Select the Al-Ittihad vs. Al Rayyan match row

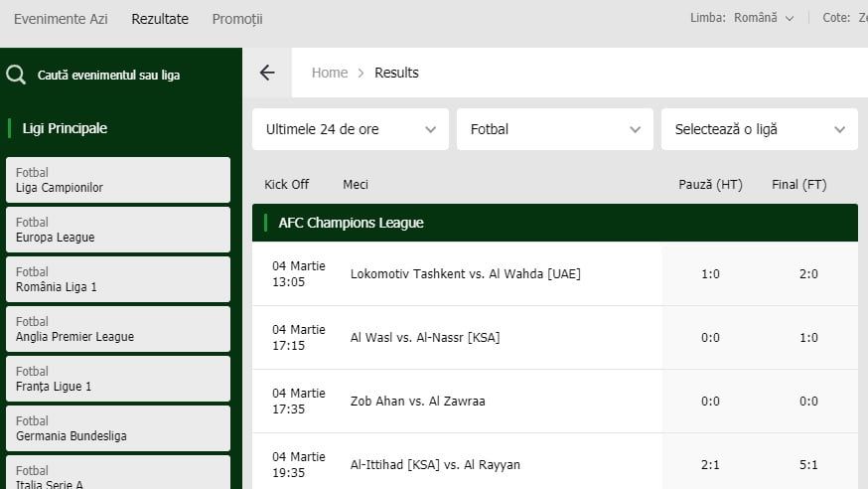(435, 464)
